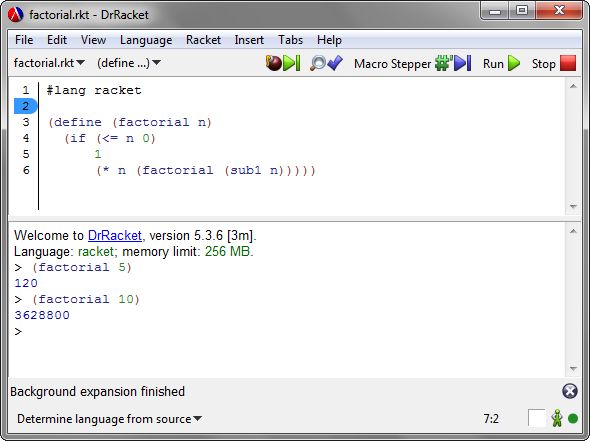Expand the factorial.rkt file dropdown

click(49, 63)
